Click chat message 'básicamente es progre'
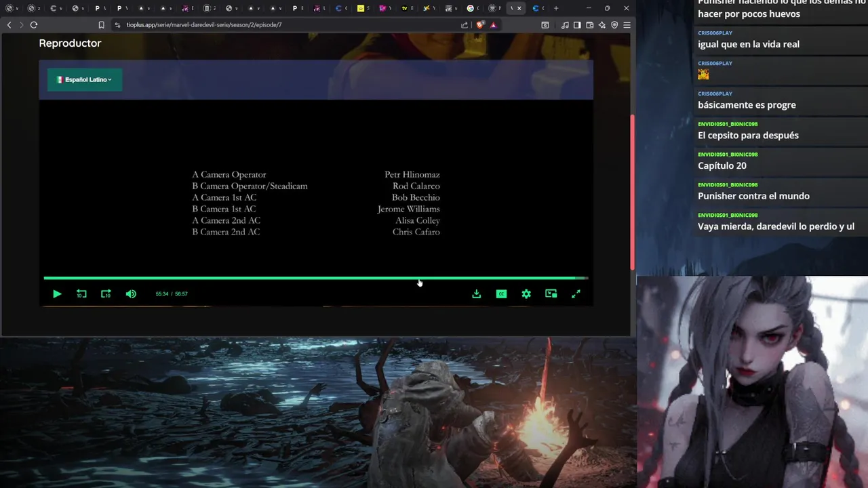This screenshot has width=868, height=488. tap(747, 105)
